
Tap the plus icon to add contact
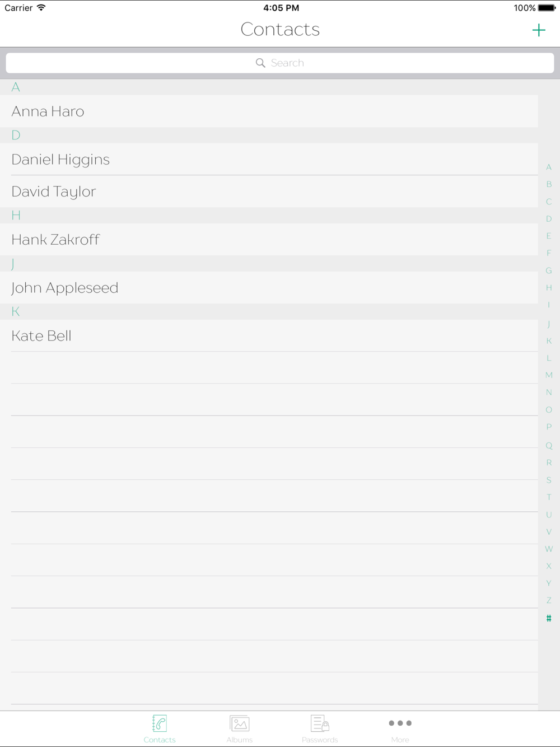tap(539, 30)
